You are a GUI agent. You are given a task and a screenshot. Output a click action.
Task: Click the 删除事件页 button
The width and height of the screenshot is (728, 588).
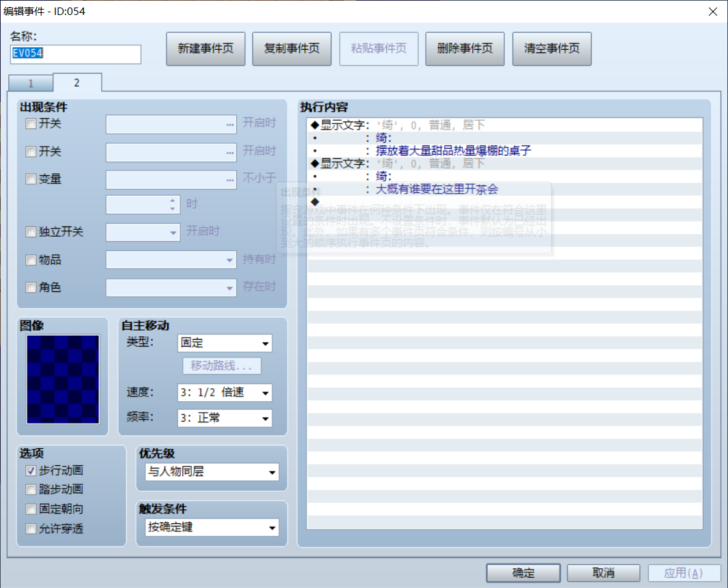point(465,48)
